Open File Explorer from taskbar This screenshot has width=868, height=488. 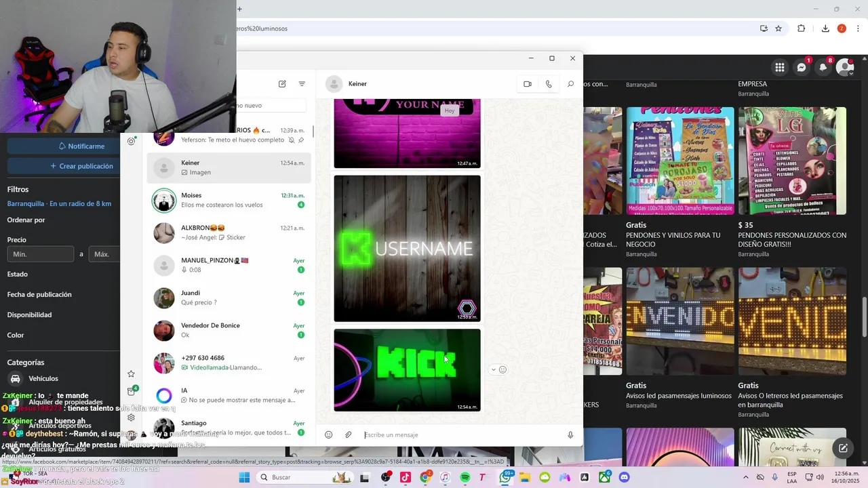tap(525, 477)
